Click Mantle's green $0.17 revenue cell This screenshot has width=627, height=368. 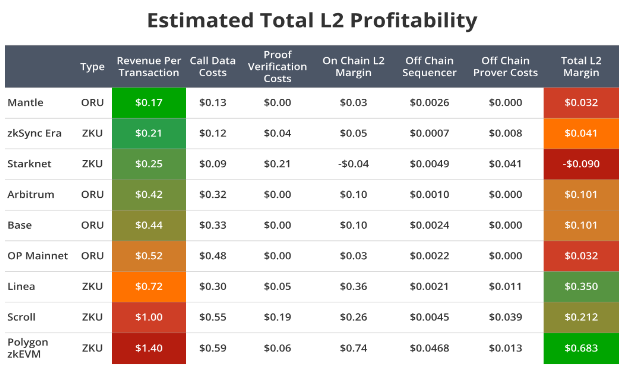click(149, 103)
